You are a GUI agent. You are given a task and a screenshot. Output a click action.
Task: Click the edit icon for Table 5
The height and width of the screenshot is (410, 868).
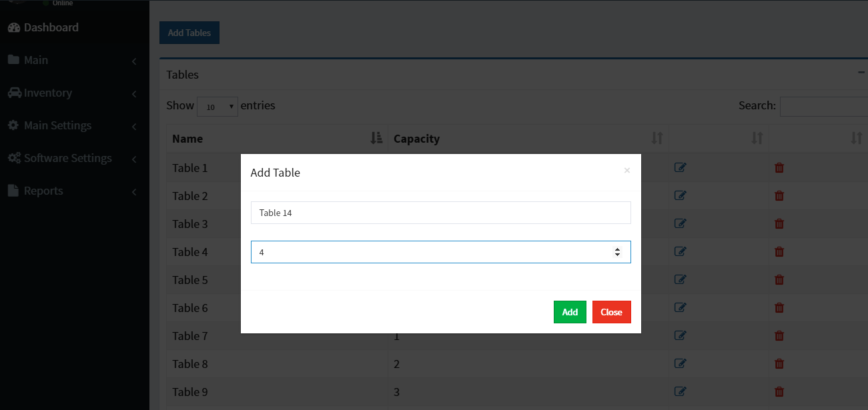(x=680, y=280)
